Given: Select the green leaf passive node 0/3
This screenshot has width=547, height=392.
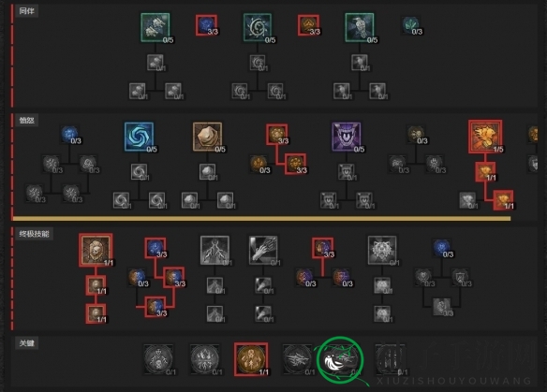Looking at the screenshot, I should click(411, 25).
